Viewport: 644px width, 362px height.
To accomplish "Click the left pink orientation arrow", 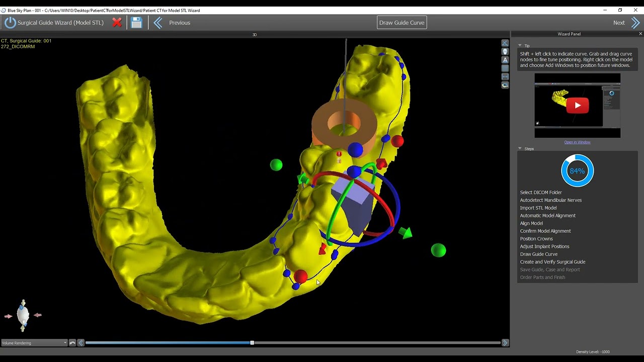I will coord(8,316).
